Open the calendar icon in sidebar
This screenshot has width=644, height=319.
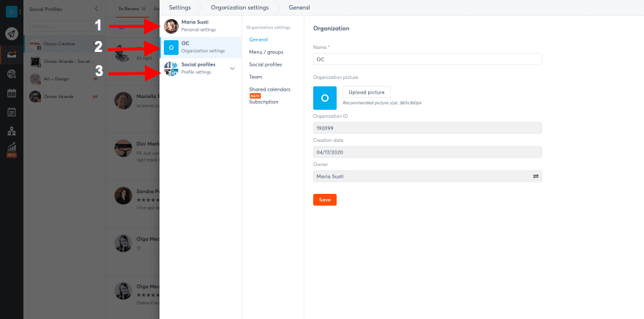pyautogui.click(x=12, y=93)
